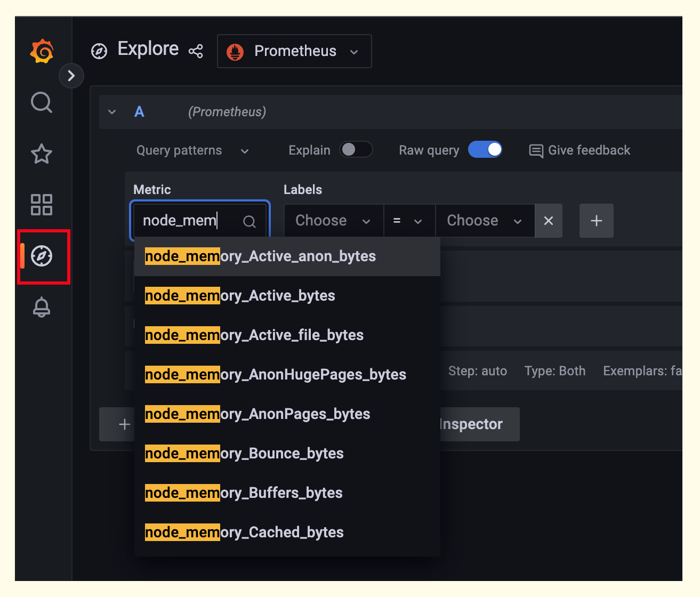Select node_memory_AnonHugePages_bytes suggestion

coord(287,375)
